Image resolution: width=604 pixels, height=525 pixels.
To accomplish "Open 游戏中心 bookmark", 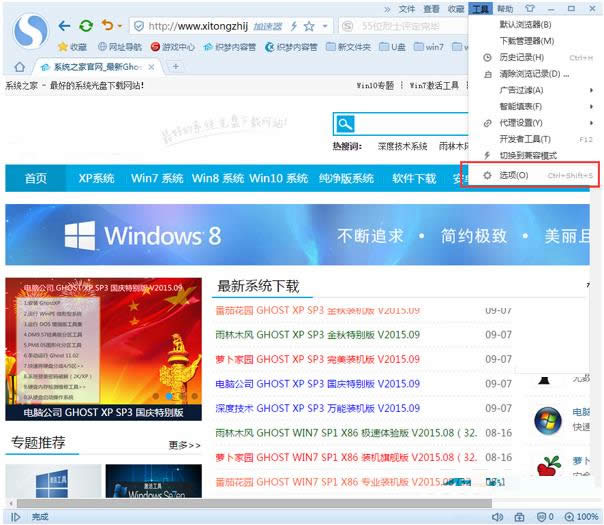I will coord(173,47).
